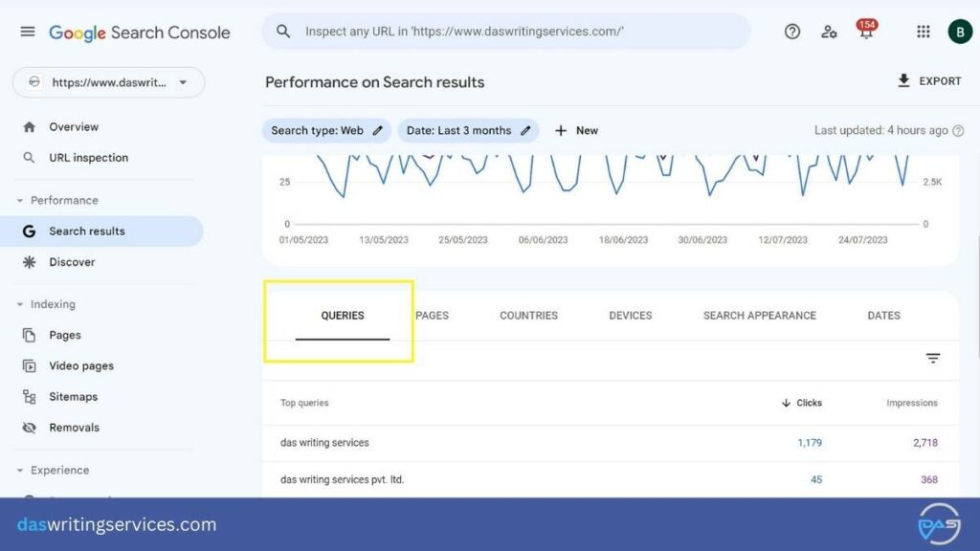980x551 pixels.
Task: Open Search results in the sidebar
Action: (101, 231)
